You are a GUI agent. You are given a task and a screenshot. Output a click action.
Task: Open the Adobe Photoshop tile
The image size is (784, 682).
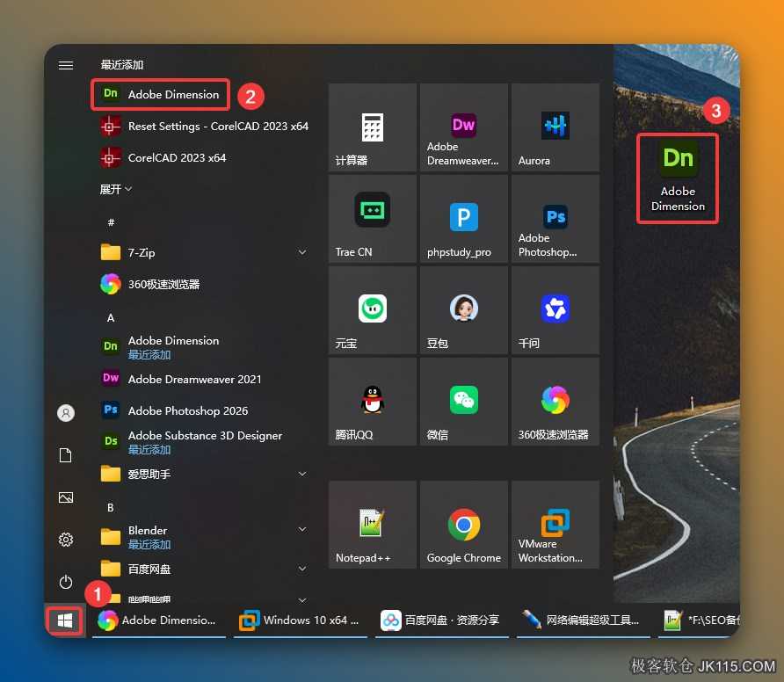pos(555,219)
